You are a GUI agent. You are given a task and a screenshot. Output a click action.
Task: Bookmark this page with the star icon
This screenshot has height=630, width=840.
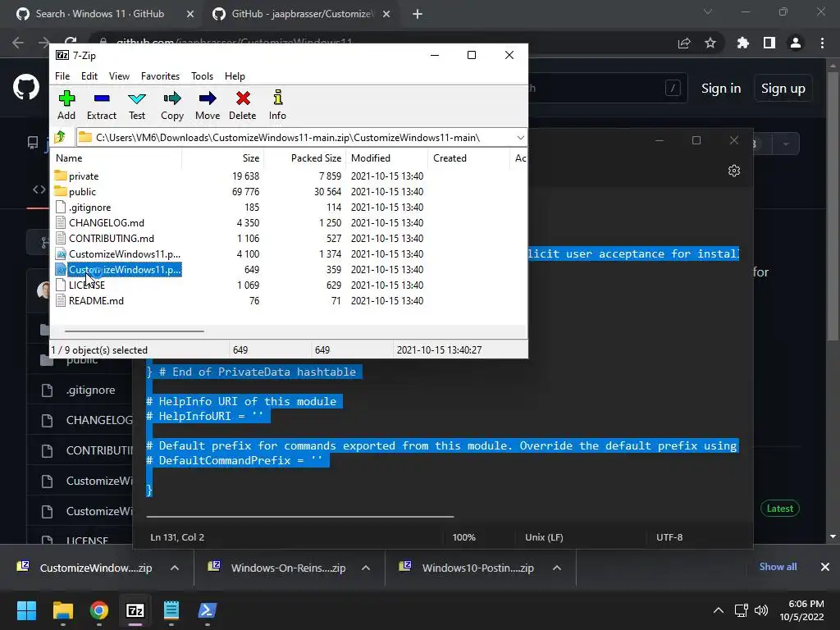coord(710,43)
